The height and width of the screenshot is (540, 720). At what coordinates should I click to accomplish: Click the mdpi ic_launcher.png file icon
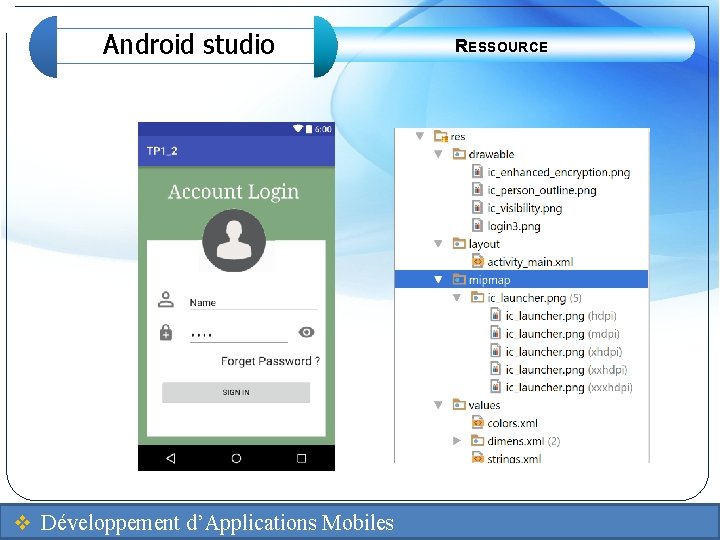click(x=495, y=333)
